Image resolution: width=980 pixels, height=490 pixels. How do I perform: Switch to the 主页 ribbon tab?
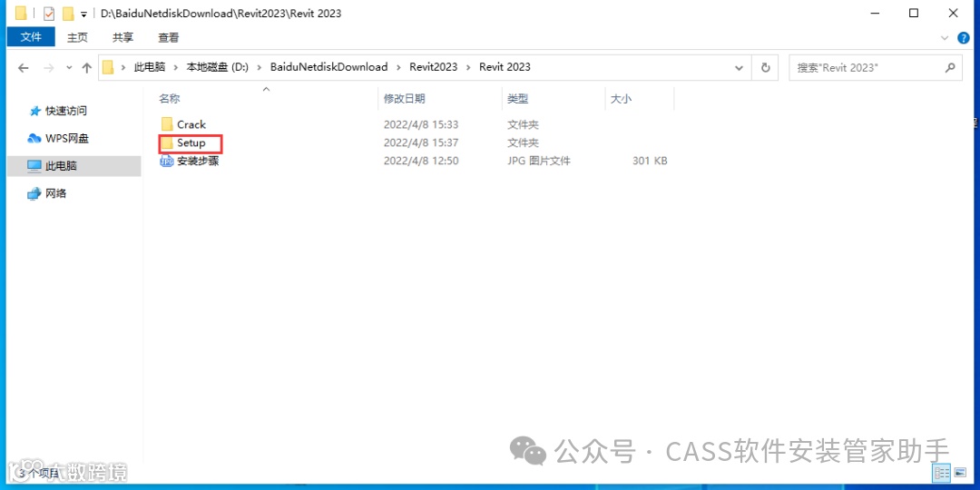pyautogui.click(x=77, y=37)
